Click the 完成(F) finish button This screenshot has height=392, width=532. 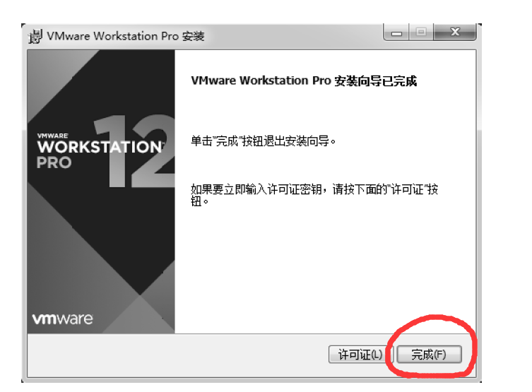(429, 355)
